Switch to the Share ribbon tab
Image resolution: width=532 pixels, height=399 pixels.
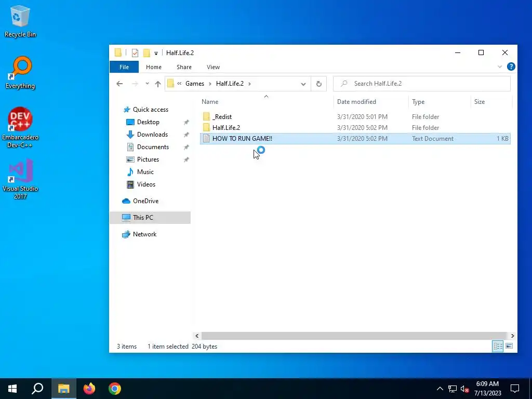pyautogui.click(x=184, y=67)
